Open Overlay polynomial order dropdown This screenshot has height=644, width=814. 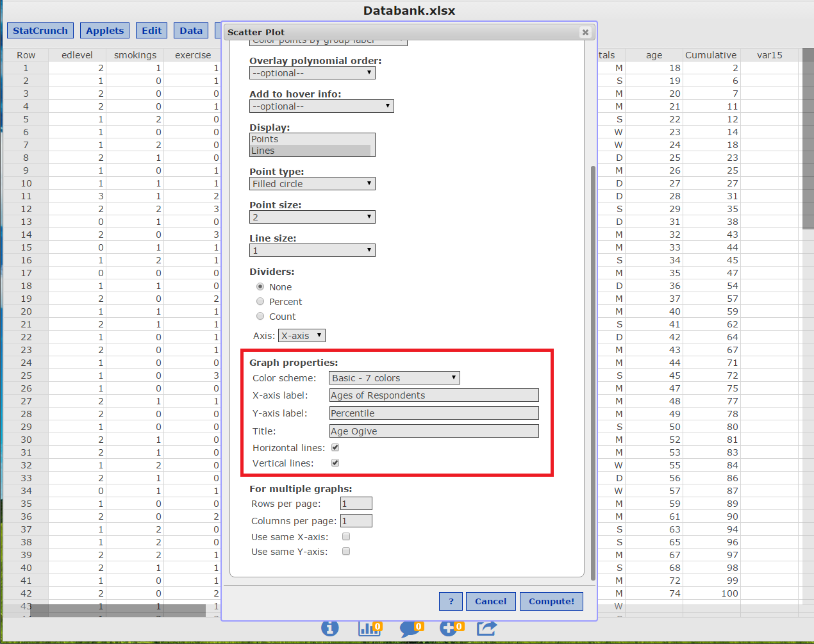312,73
